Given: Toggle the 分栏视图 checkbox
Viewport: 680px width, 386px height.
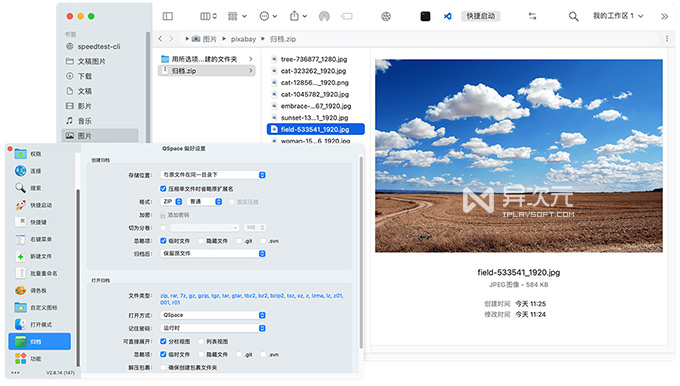Looking at the screenshot, I should (163, 341).
